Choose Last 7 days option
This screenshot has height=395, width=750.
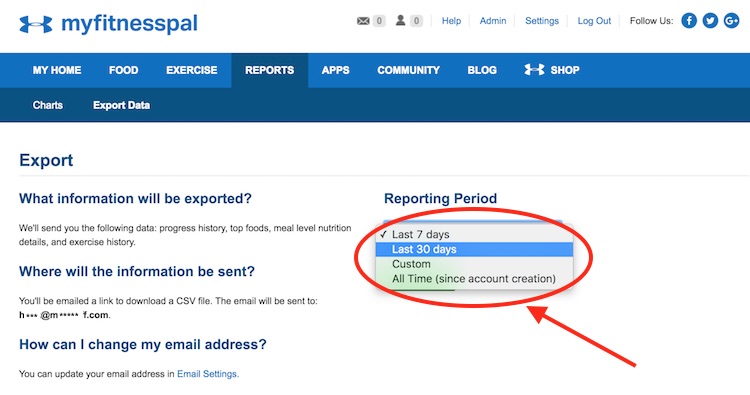(474, 234)
